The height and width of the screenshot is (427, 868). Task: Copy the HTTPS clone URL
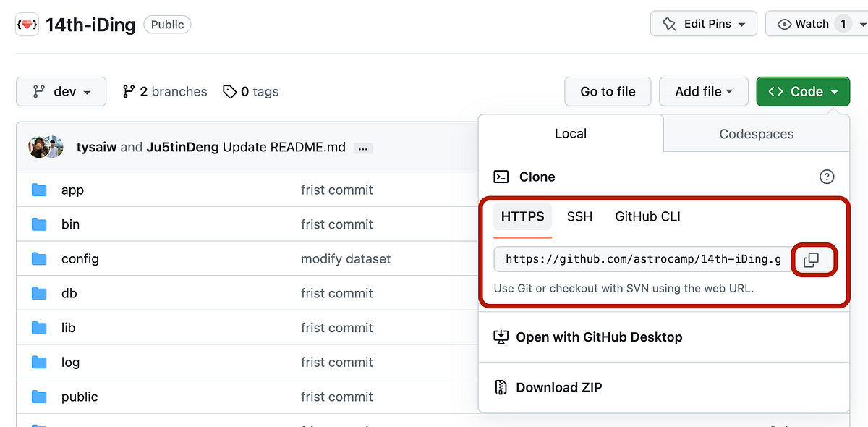[813, 259]
